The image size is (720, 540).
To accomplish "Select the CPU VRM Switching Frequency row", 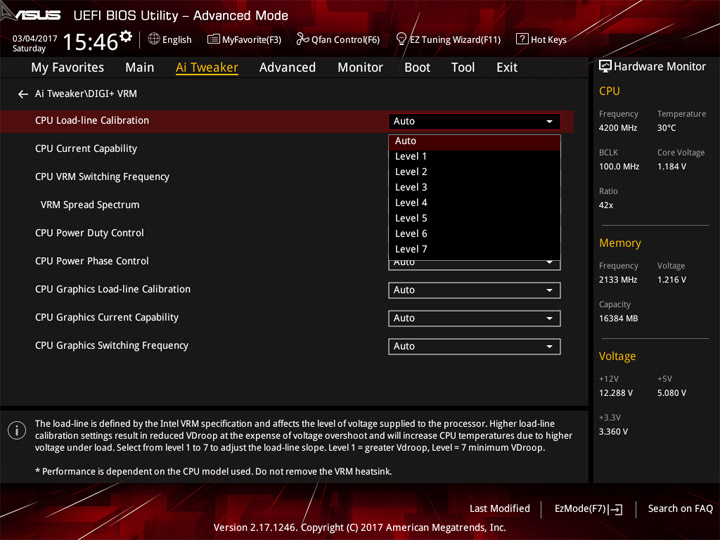I will point(102,177).
